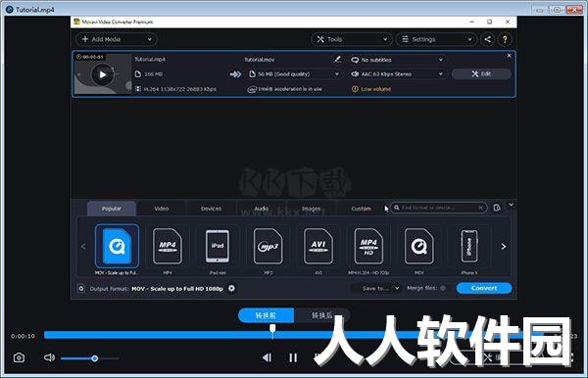Viewport: 588px width, 378px height.
Task: Expand the 56 MB (Good quality) dropdown
Action: (294, 74)
